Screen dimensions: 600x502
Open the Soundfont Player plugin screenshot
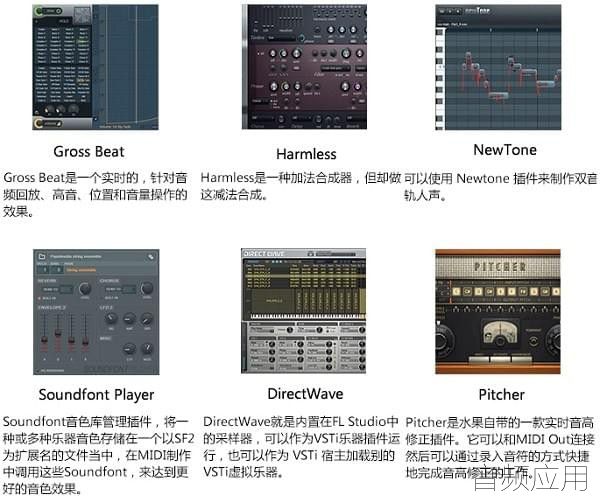pos(96,312)
